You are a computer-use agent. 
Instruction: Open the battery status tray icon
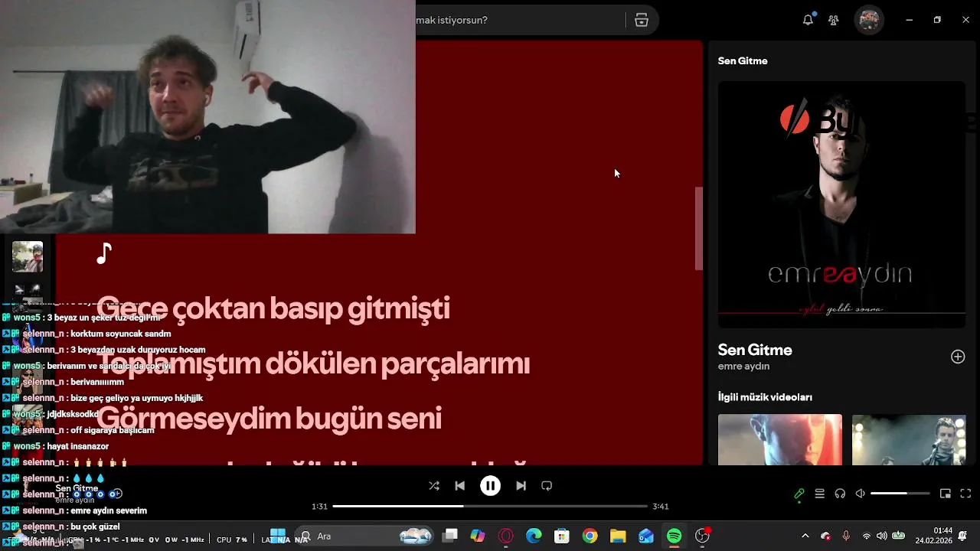(x=899, y=536)
